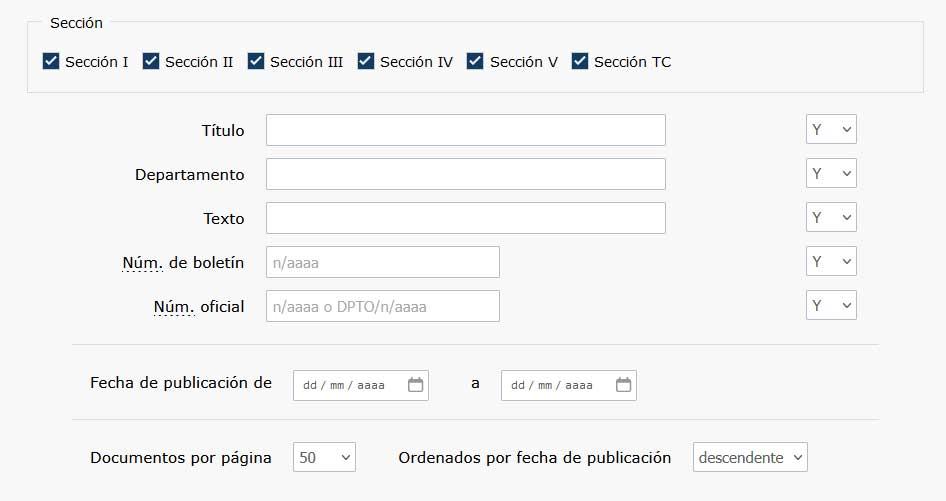Viewport: 946px width, 501px height.
Task: Toggle the Sección III checkbox
Action: click(257, 62)
